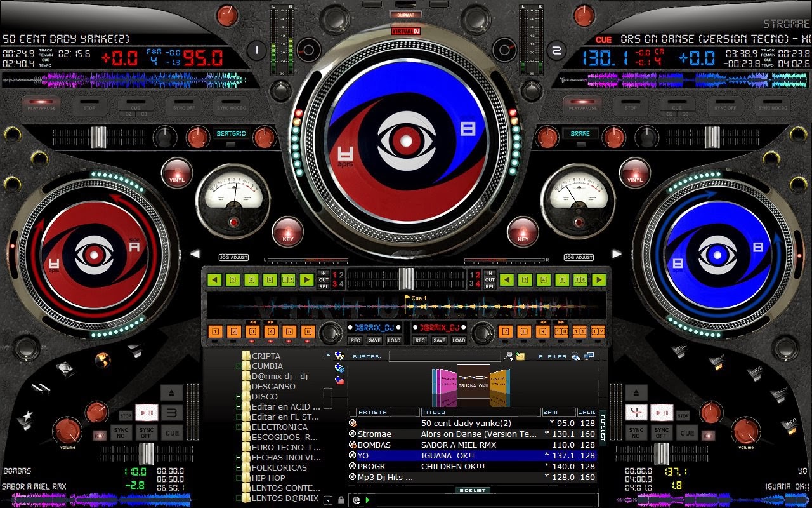The image size is (812, 508).
Task: Expand the HIP HOP folder
Action: [x=237, y=478]
